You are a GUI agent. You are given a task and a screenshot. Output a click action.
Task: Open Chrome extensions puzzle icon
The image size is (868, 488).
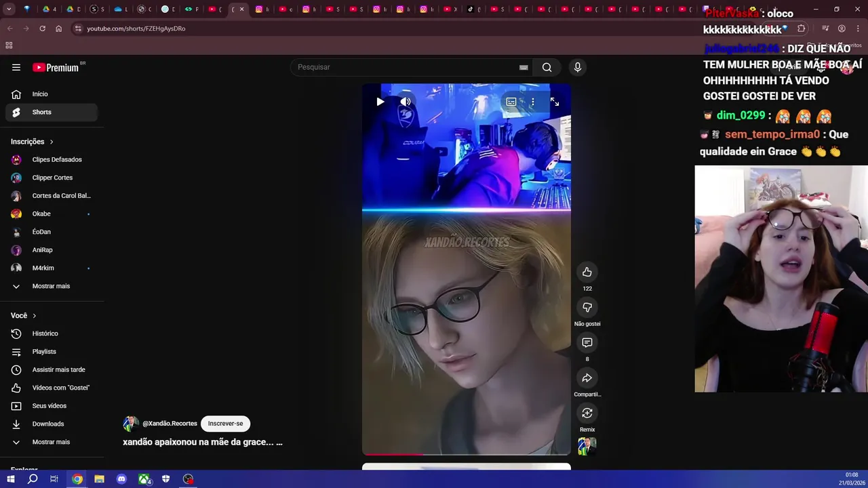[x=802, y=28]
